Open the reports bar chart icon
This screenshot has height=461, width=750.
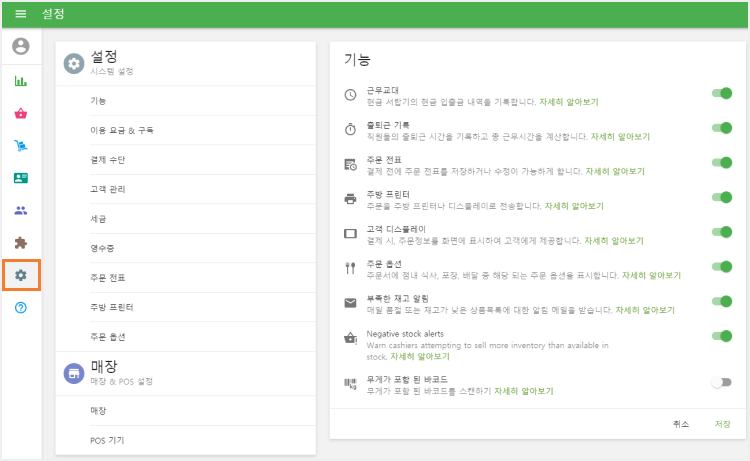point(20,81)
